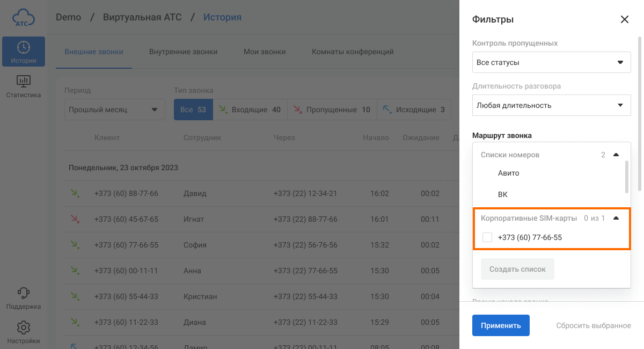Click the cloud ATC logo
Image resolution: width=644 pixels, height=349 pixels.
(x=24, y=17)
